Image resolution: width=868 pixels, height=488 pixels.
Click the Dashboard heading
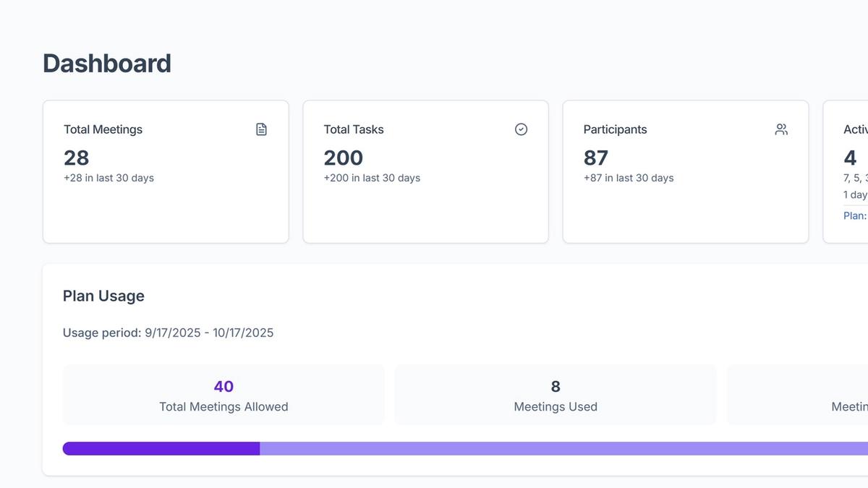107,64
